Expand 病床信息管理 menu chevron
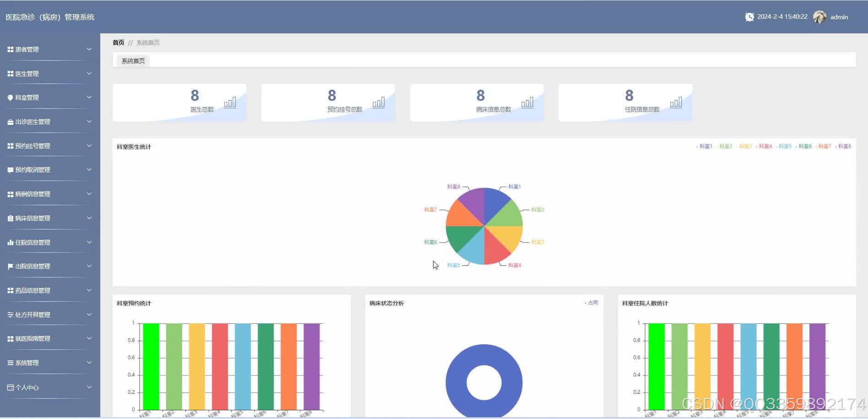868x419 pixels. (89, 218)
